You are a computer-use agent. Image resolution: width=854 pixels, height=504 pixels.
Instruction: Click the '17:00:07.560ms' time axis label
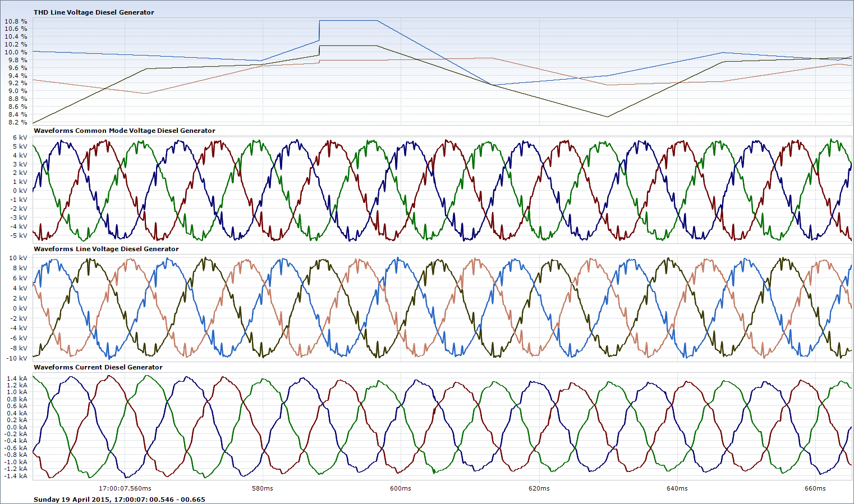click(125, 488)
